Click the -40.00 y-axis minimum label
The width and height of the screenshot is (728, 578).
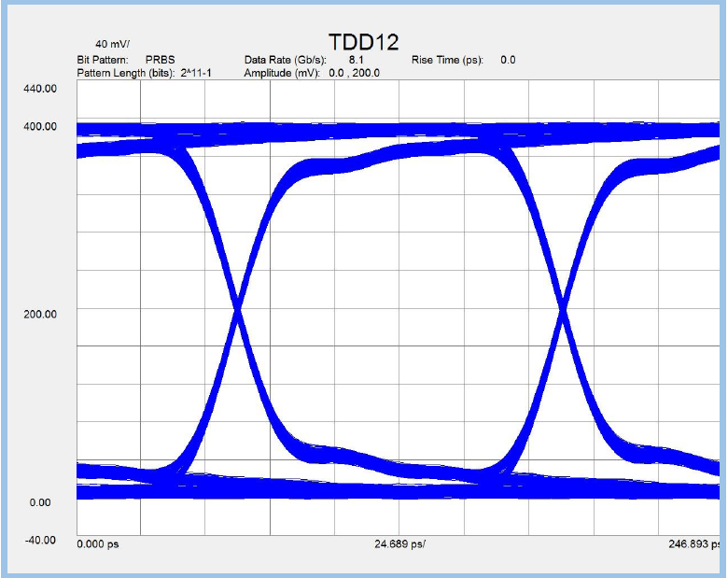[x=39, y=540]
